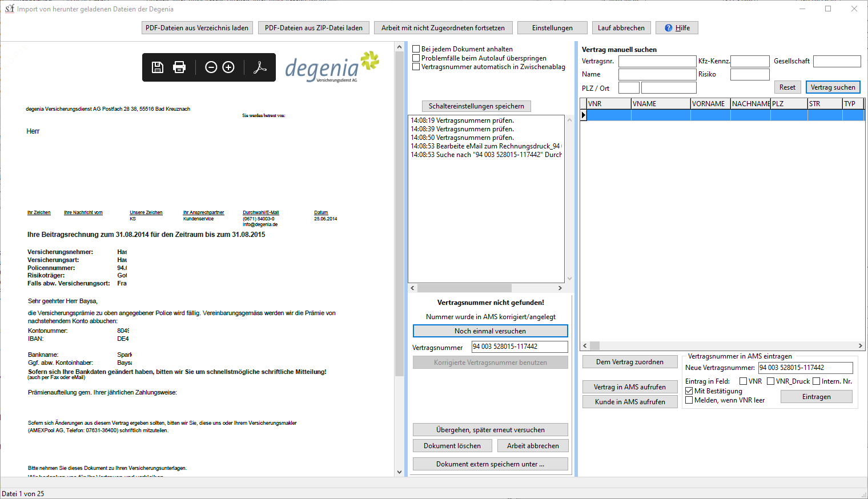Select log entry '14:08:53 Suche nach "94 003 528015-117442"'

[486, 155]
